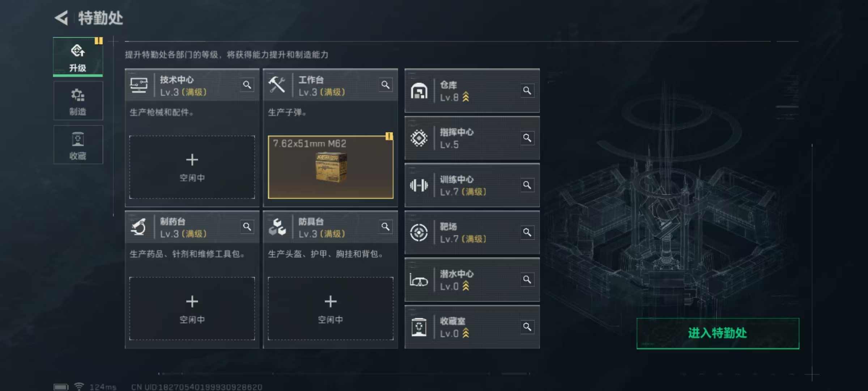The image size is (868, 391).
Task: Switch to the 制造 tab
Action: click(78, 101)
